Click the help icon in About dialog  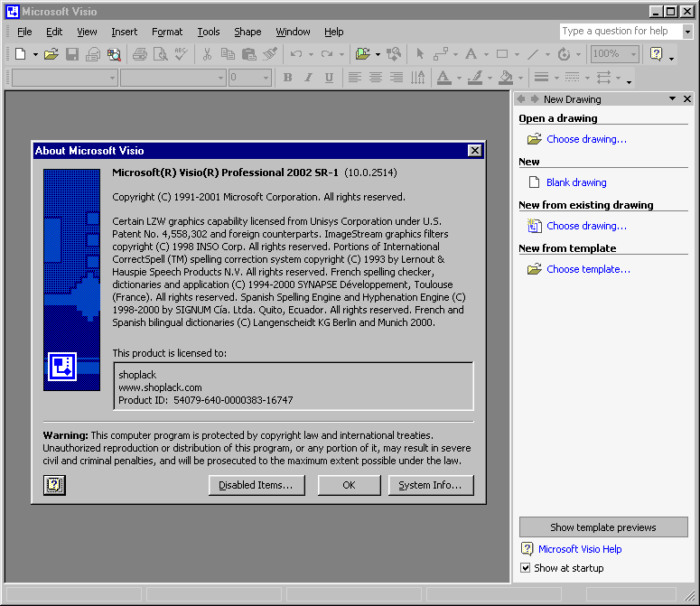[54, 485]
